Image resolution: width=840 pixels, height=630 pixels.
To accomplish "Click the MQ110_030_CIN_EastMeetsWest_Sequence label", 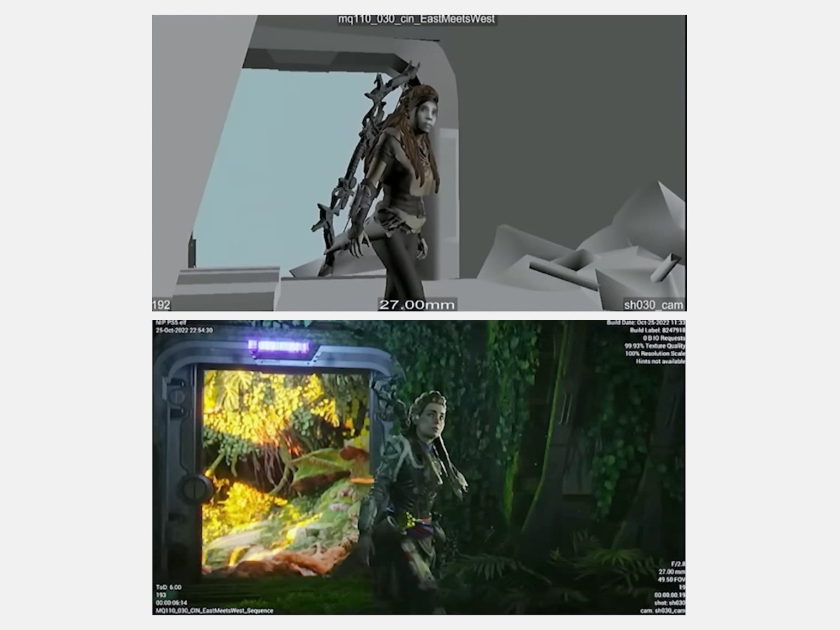I will click(x=214, y=610).
